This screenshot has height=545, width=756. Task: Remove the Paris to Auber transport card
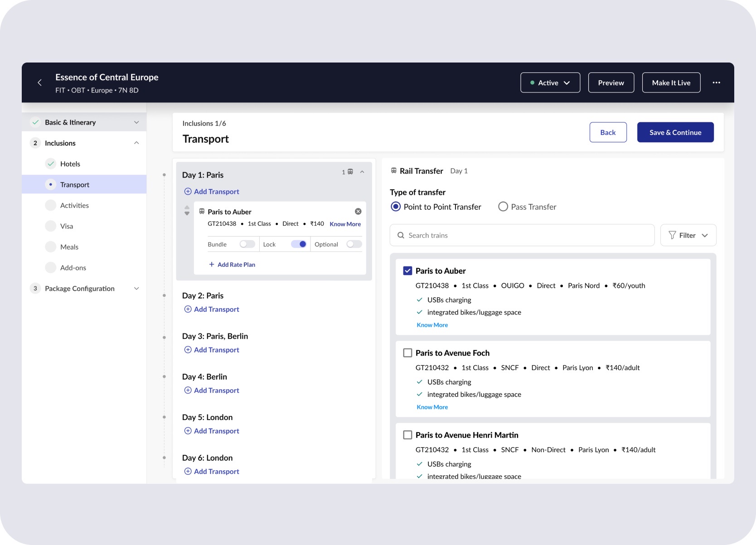tap(358, 212)
